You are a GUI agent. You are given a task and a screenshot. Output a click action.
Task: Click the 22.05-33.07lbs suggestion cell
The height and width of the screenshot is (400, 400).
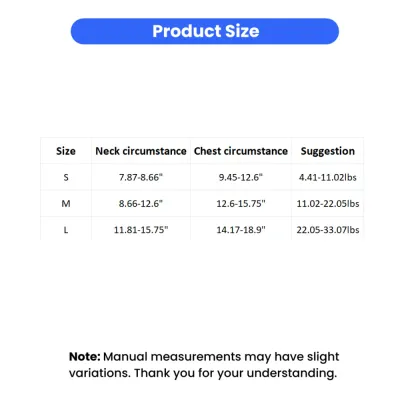click(x=328, y=230)
